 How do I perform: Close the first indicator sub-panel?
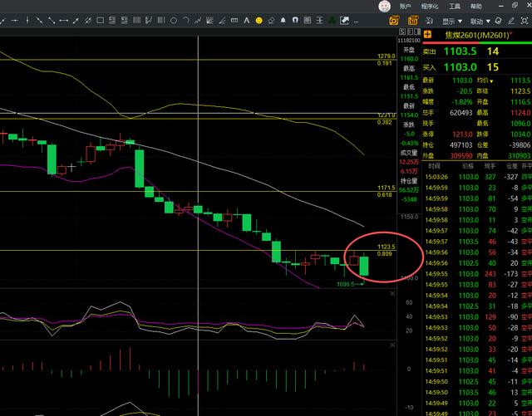click(392, 294)
